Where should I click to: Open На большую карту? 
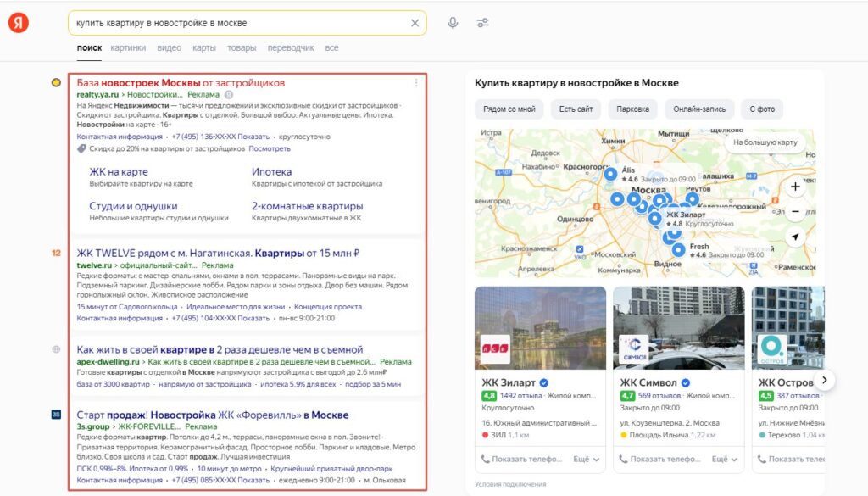[765, 142]
